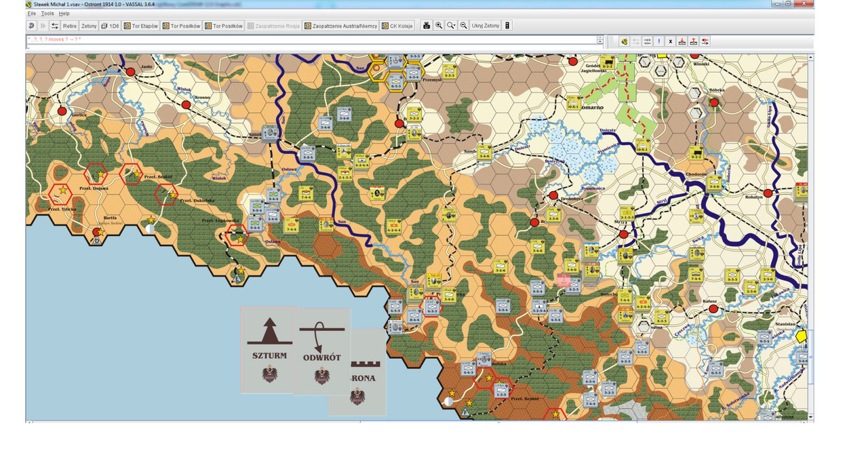Open the Tor Etapów chart
Viewport: 868px width, 470px height.
[141, 26]
